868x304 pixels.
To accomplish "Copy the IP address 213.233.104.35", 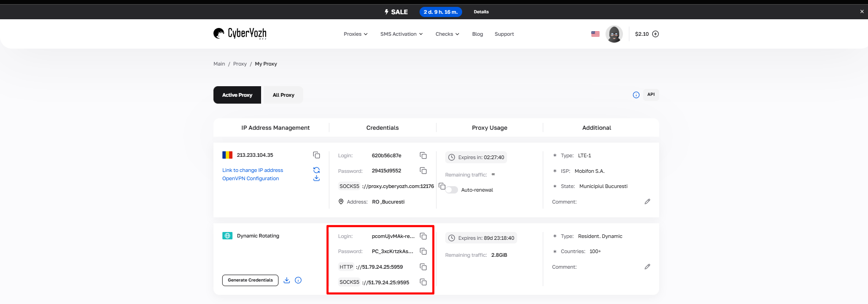I will coord(317,155).
